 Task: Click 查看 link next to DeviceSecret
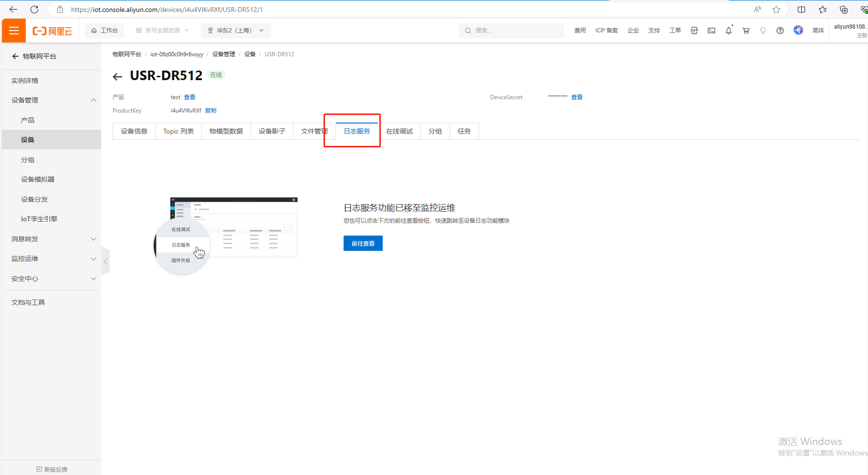576,97
